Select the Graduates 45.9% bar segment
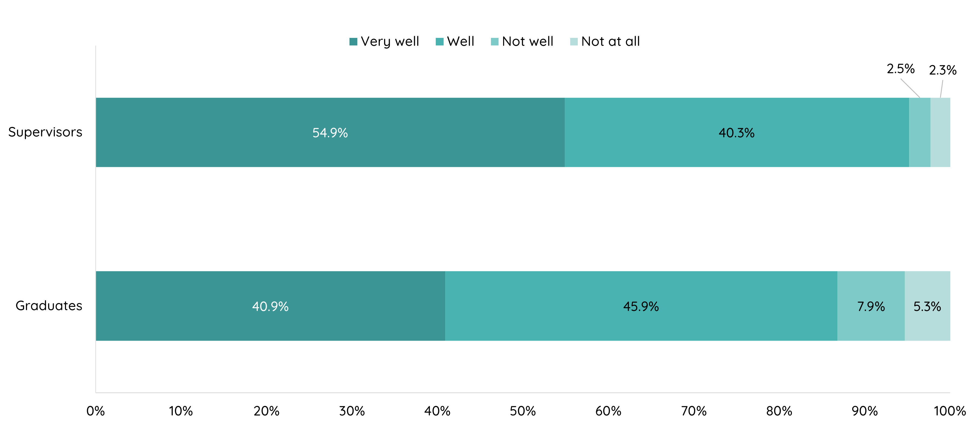This screenshot has height=427, width=980. tap(641, 306)
